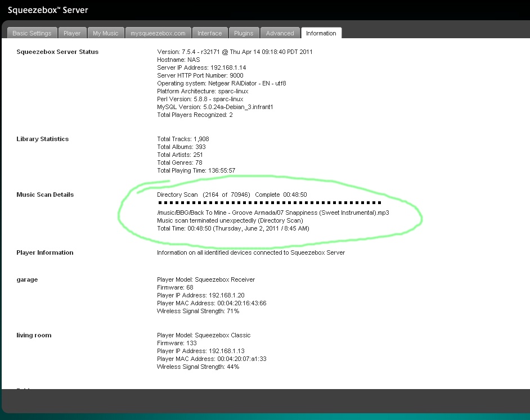Click the Server IP Address line
The width and height of the screenshot is (530, 420).
pyautogui.click(x=201, y=67)
